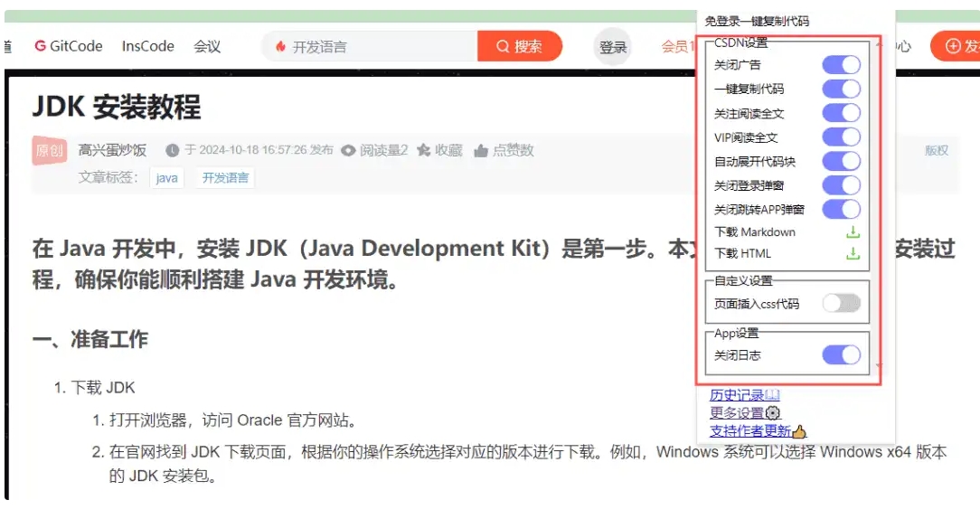The image size is (980, 519).
Task: Toggle the 关闭登录弹窗 switch
Action: click(x=842, y=185)
